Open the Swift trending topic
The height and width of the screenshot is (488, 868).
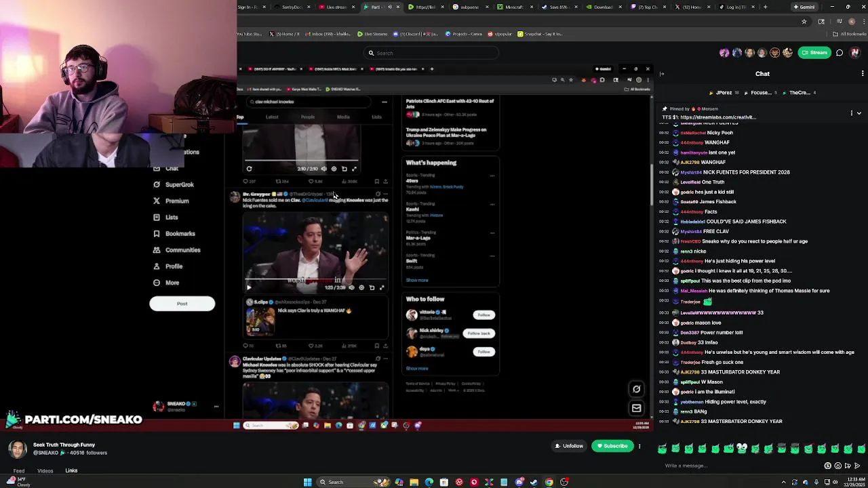(412, 261)
